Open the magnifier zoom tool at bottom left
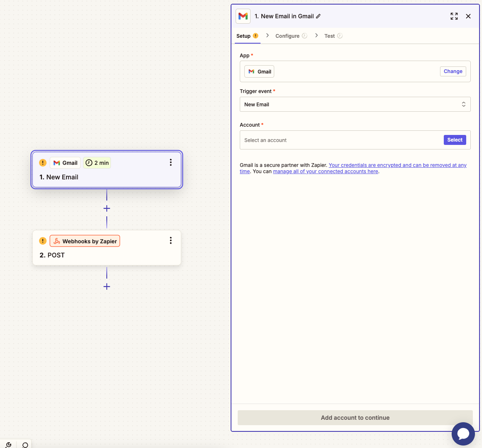This screenshot has height=448, width=482. pyautogui.click(x=25, y=445)
